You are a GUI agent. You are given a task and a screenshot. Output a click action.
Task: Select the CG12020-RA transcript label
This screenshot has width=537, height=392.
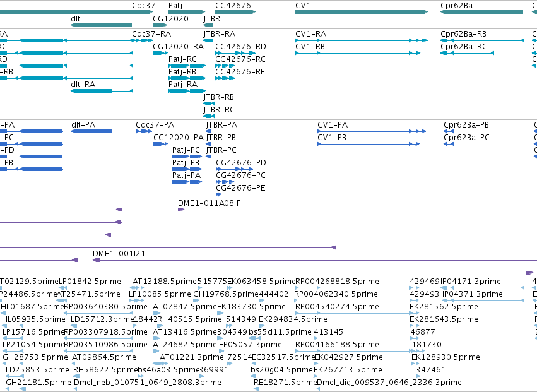178,46
